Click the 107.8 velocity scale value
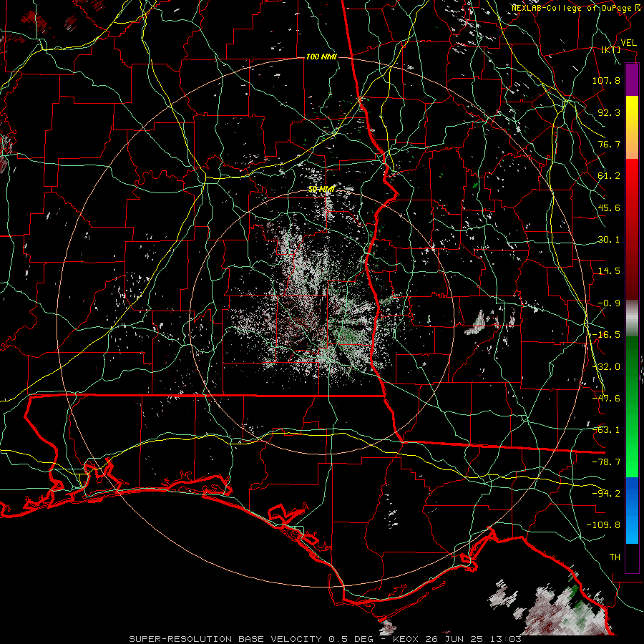 click(606, 80)
